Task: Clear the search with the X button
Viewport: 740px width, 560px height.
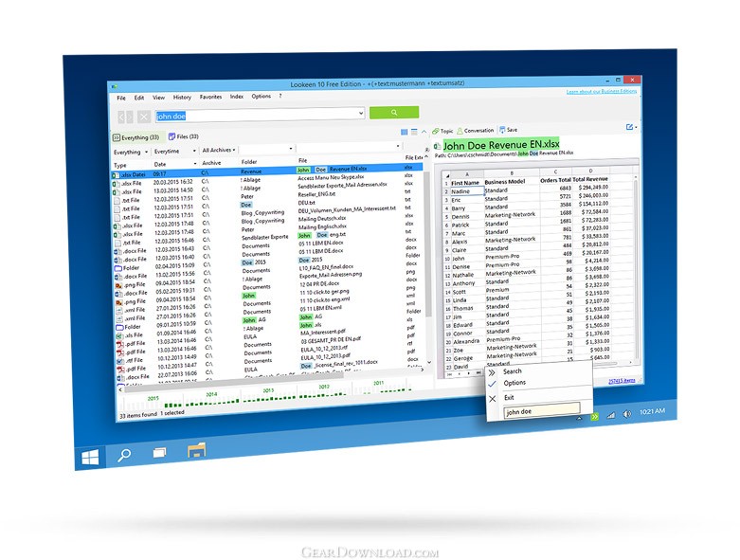Action: (144, 117)
